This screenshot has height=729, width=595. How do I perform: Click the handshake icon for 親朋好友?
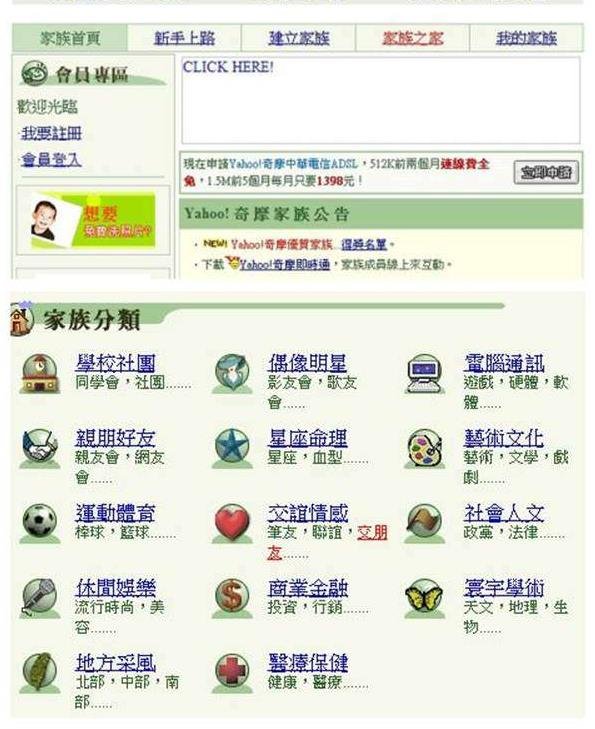tap(40, 449)
